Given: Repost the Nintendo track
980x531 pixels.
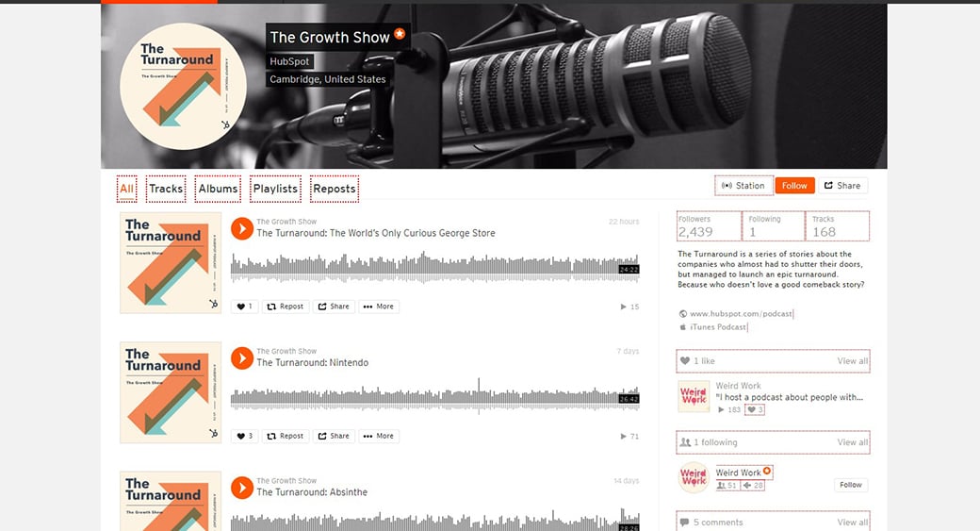Looking at the screenshot, I should pos(285,436).
